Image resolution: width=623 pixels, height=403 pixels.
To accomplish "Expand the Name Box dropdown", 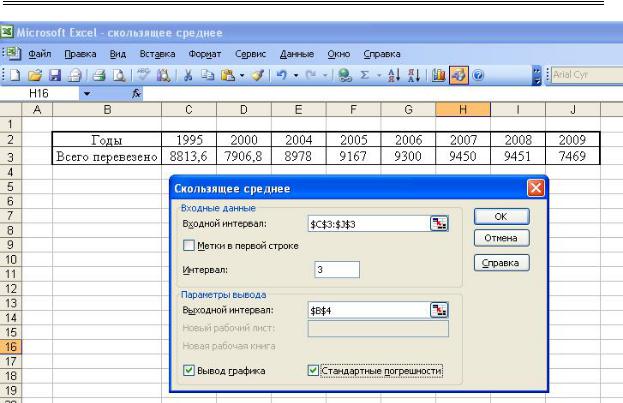I will coord(87,94).
